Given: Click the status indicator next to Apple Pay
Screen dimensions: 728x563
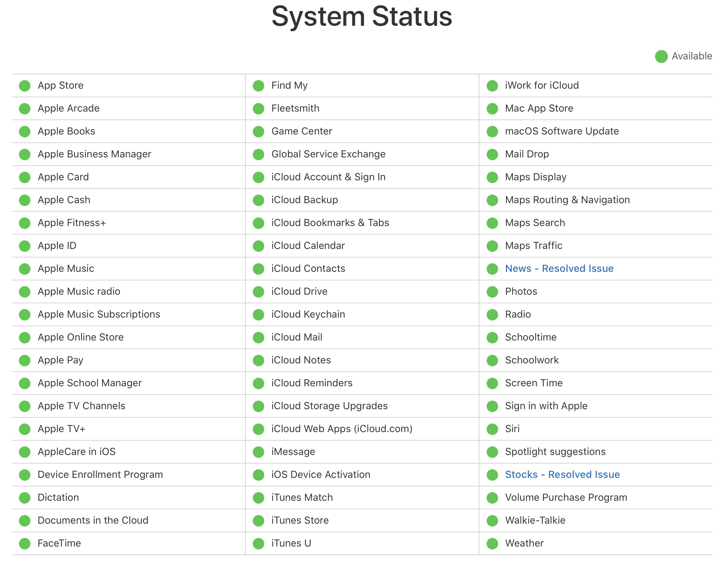Looking at the screenshot, I should pyautogui.click(x=25, y=361).
